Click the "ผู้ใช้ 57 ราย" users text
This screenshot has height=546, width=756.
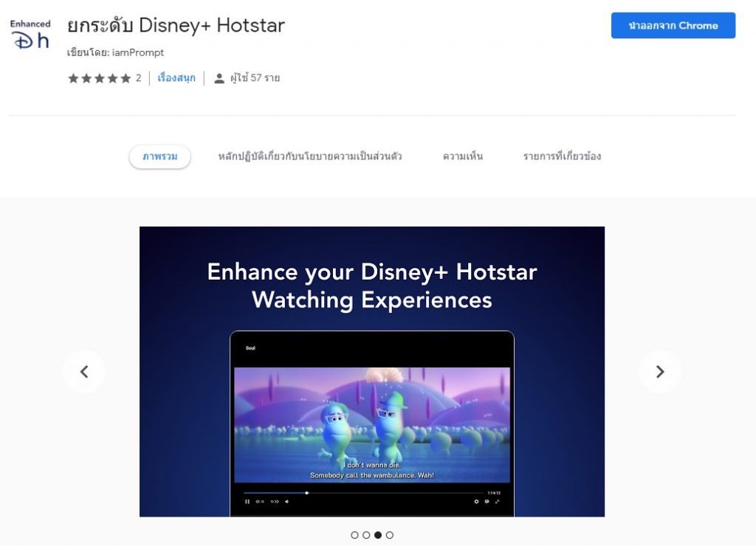[x=255, y=78]
